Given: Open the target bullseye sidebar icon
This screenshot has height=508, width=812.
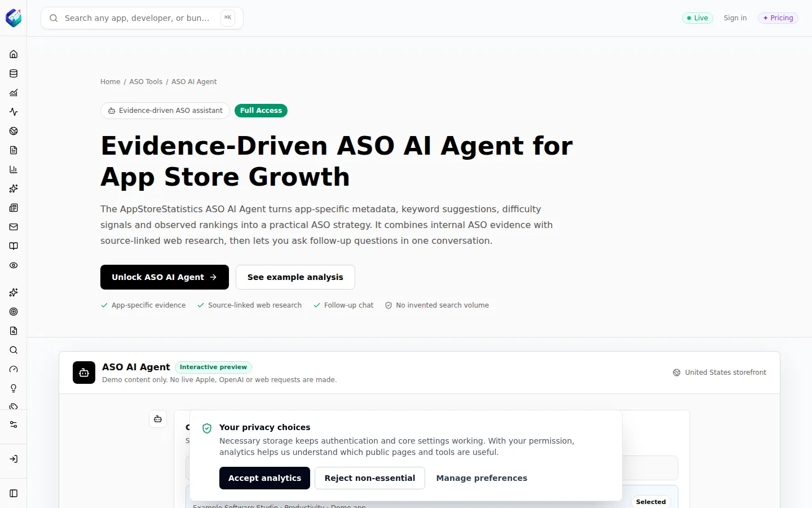Looking at the screenshot, I should (14, 312).
